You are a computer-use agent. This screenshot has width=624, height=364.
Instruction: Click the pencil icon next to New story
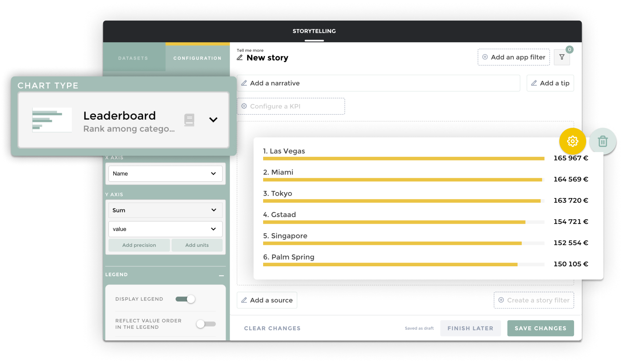point(240,58)
